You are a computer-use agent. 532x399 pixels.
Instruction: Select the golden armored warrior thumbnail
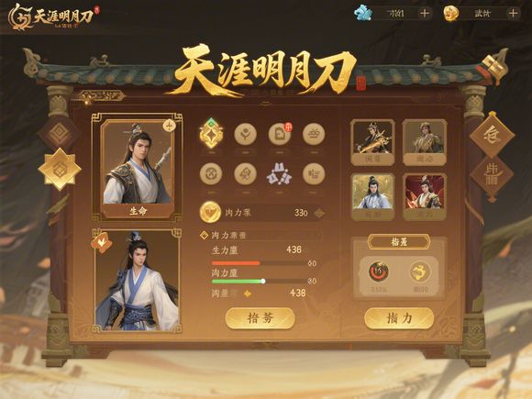[372, 142]
